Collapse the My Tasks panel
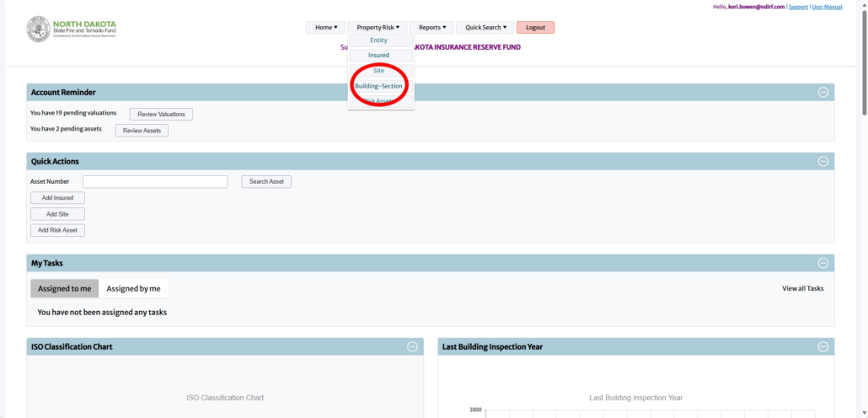 822,263
